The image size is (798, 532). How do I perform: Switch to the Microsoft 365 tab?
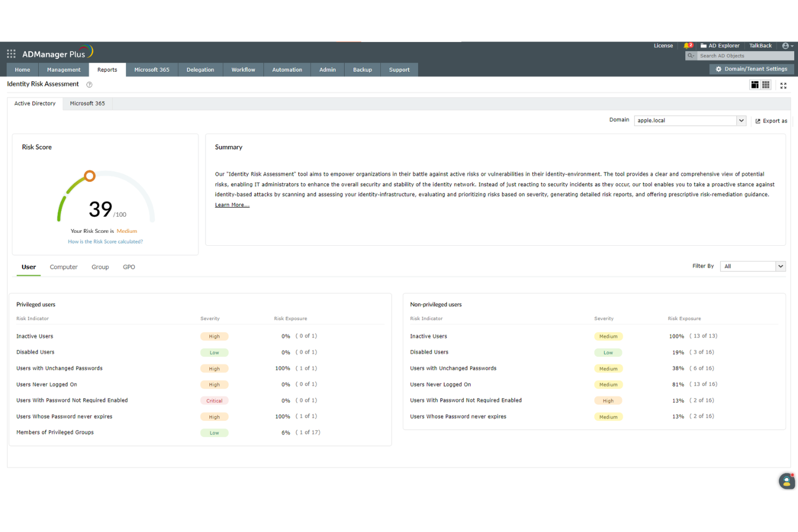click(87, 103)
